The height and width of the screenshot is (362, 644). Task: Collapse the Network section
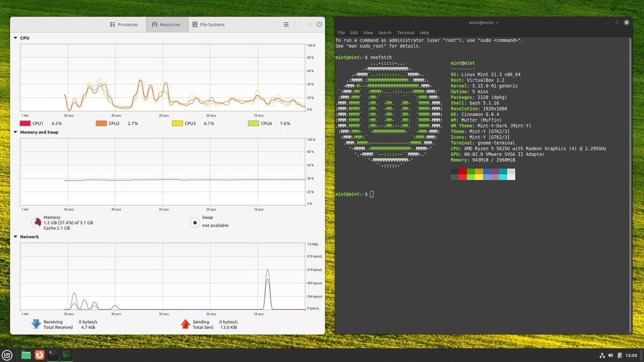pos(15,237)
